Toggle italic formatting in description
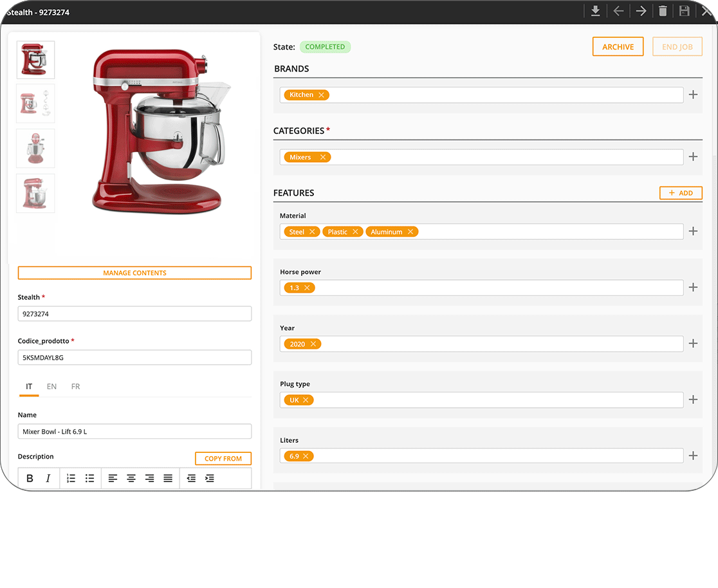Viewport: 718px width, 588px height. click(x=48, y=478)
